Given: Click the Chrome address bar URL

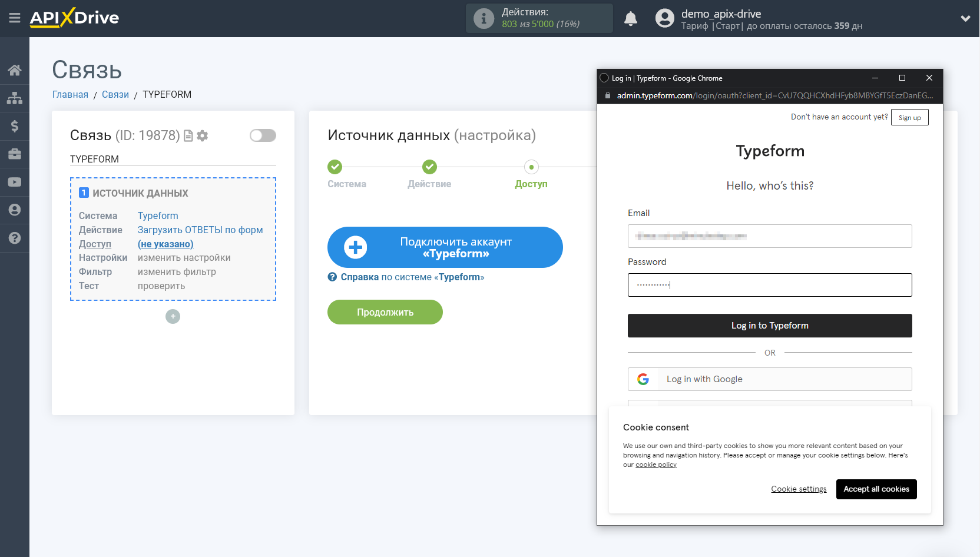Looking at the screenshot, I should [775, 95].
